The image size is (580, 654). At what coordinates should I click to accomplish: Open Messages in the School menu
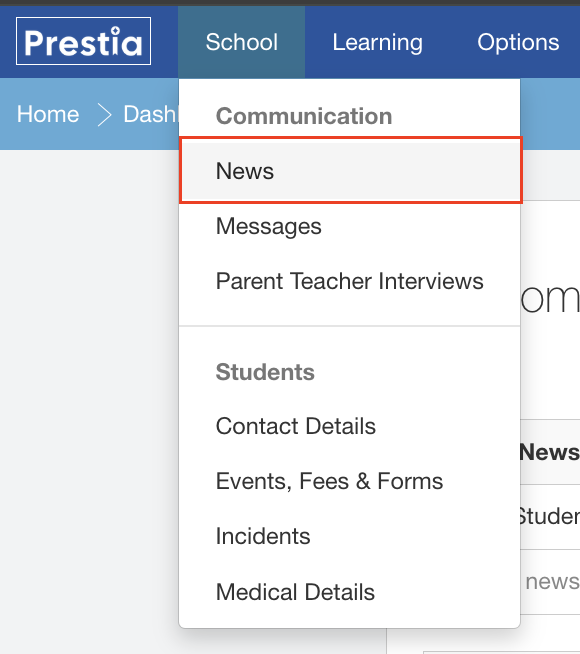tap(350, 226)
